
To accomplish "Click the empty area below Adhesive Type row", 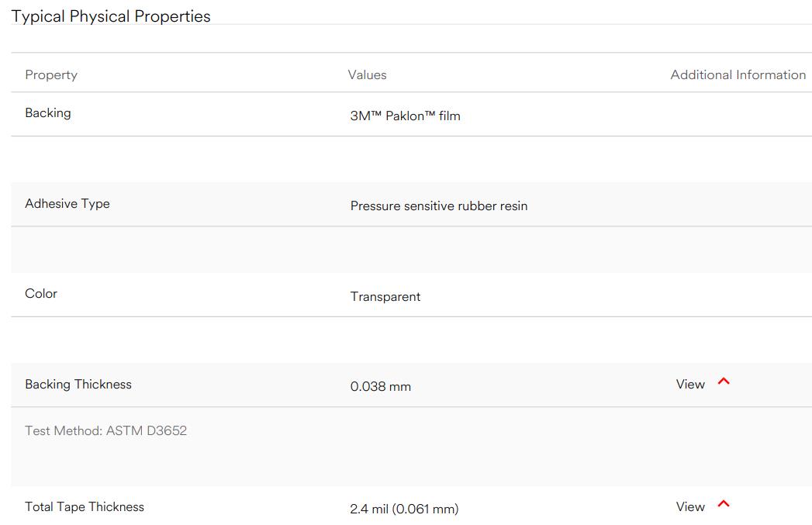I will [411, 250].
